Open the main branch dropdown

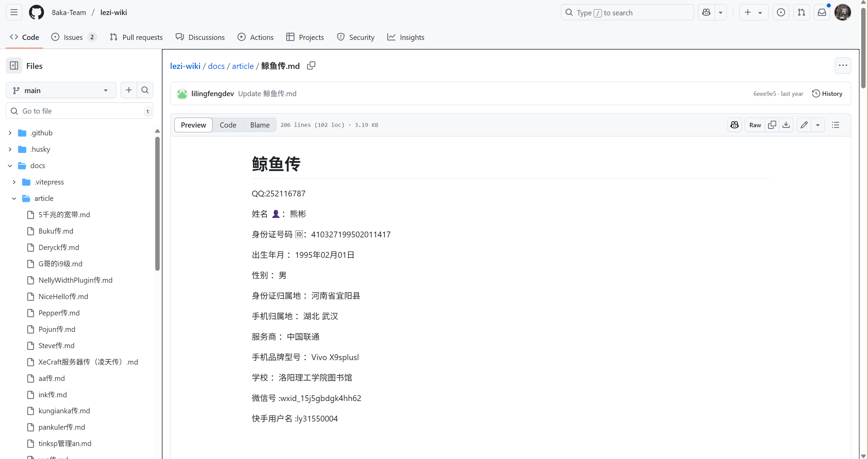(61, 90)
